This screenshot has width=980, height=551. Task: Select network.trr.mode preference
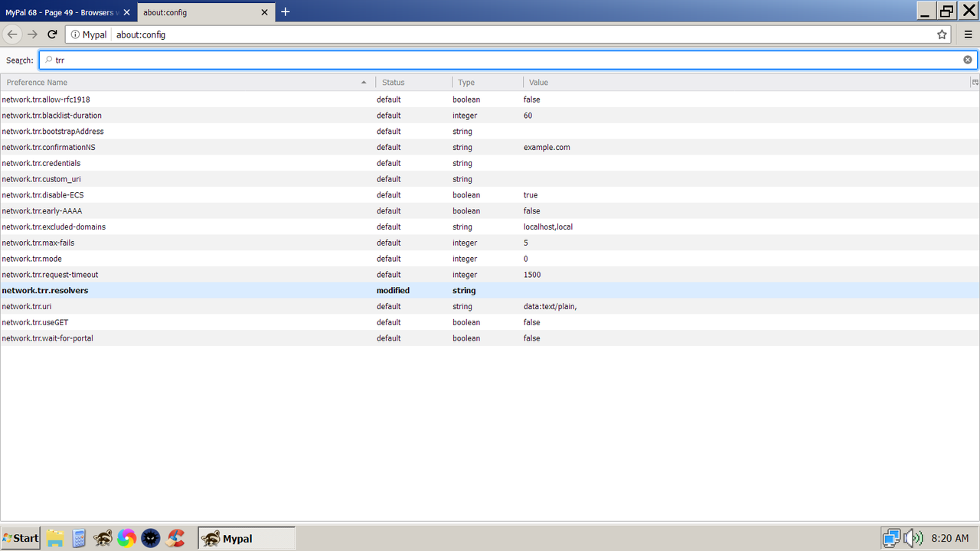[x=490, y=259]
